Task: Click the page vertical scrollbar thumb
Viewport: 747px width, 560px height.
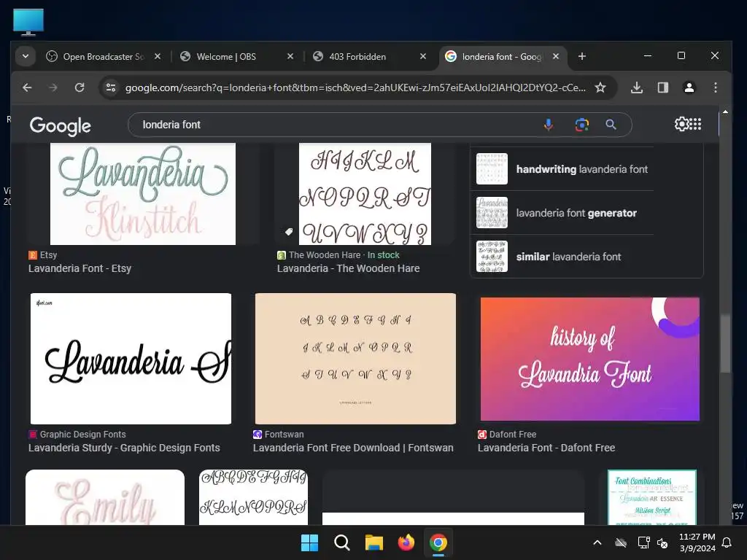Action: (725, 343)
